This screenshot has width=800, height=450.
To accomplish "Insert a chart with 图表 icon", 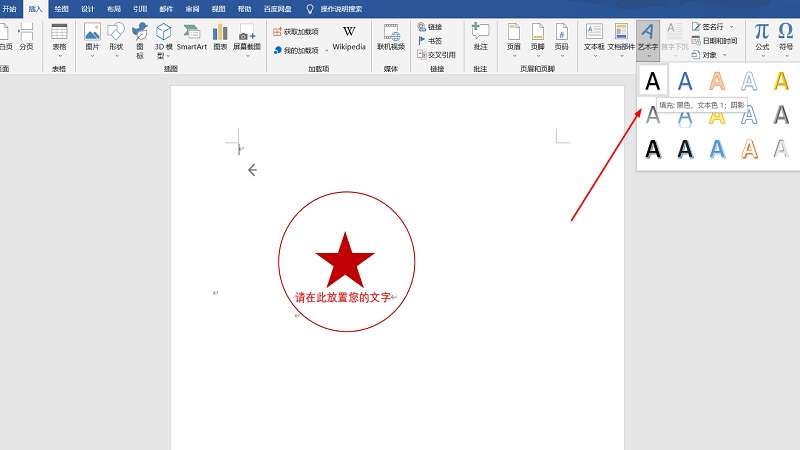I will [x=220, y=37].
